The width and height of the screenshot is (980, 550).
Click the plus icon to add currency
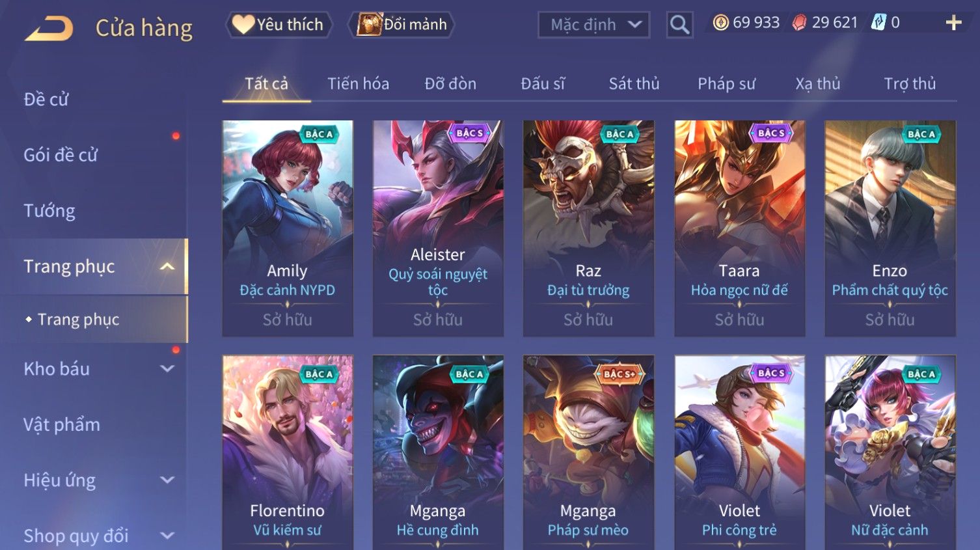pos(953,23)
